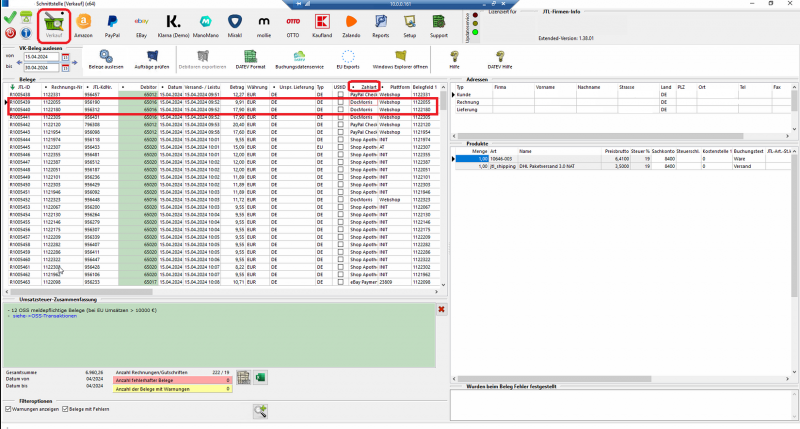800x429 pixels.
Task: Open the mollie payment interface
Action: click(x=263, y=24)
